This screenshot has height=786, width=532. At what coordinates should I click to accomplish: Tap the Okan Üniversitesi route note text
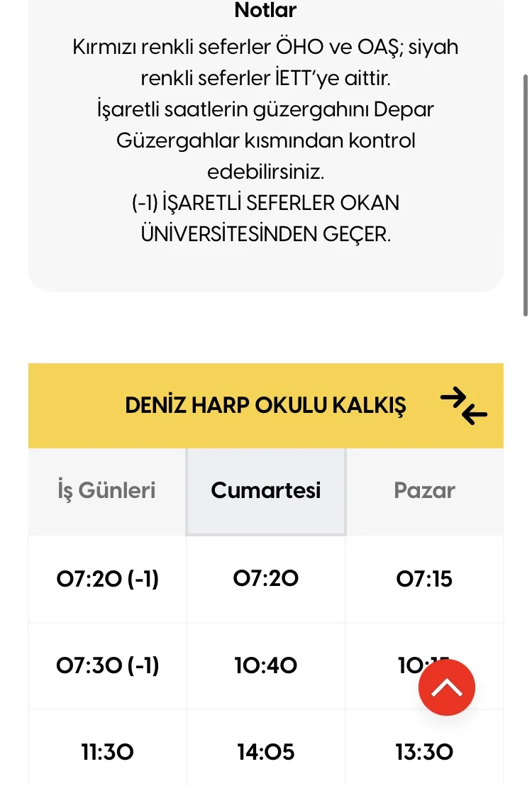tap(265, 218)
